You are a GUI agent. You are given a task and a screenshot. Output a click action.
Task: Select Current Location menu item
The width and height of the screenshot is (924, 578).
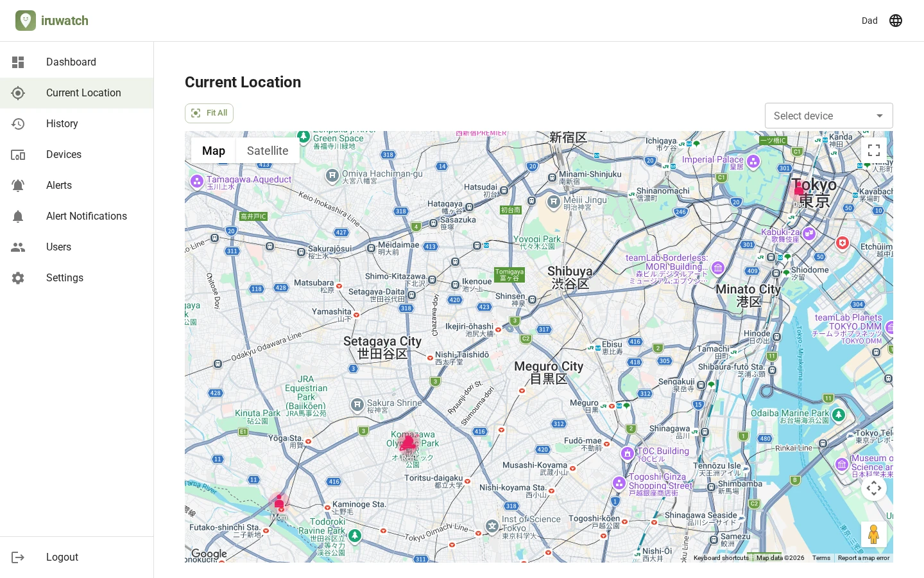(77, 93)
